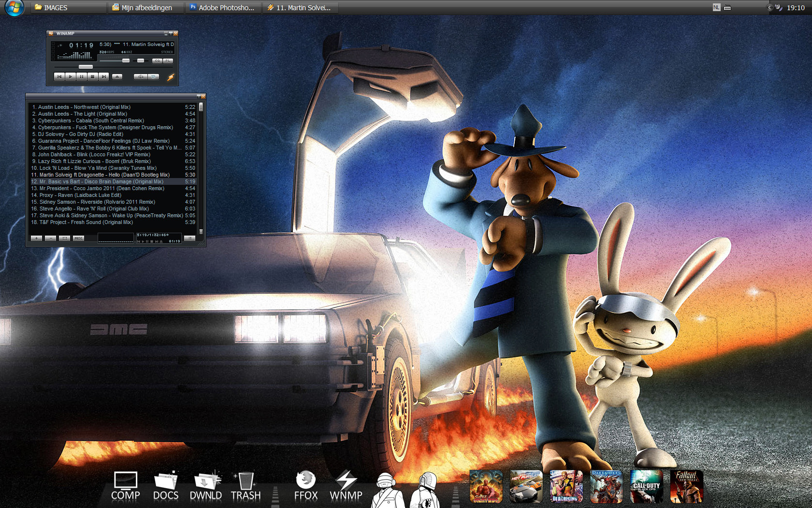Select "1. Austin Leeds - Northwest (Original Mix)"
The height and width of the screenshot is (508, 812).
pos(114,107)
